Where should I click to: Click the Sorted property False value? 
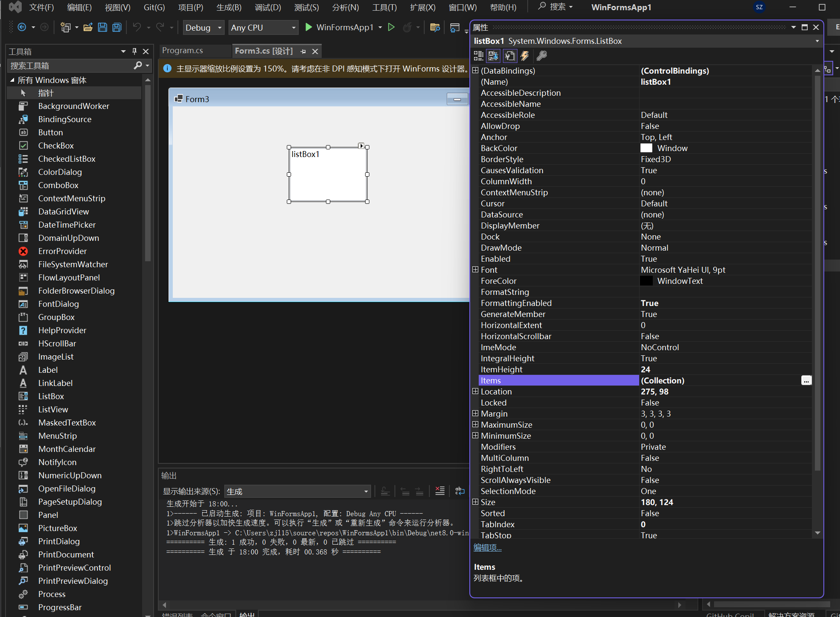[x=650, y=513]
